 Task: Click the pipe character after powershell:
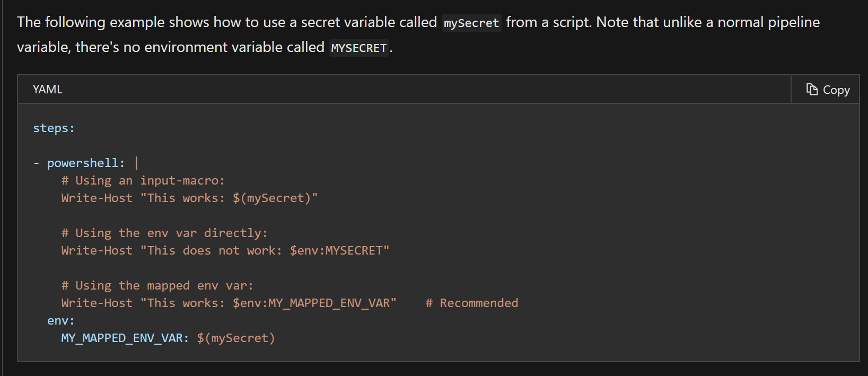136,163
